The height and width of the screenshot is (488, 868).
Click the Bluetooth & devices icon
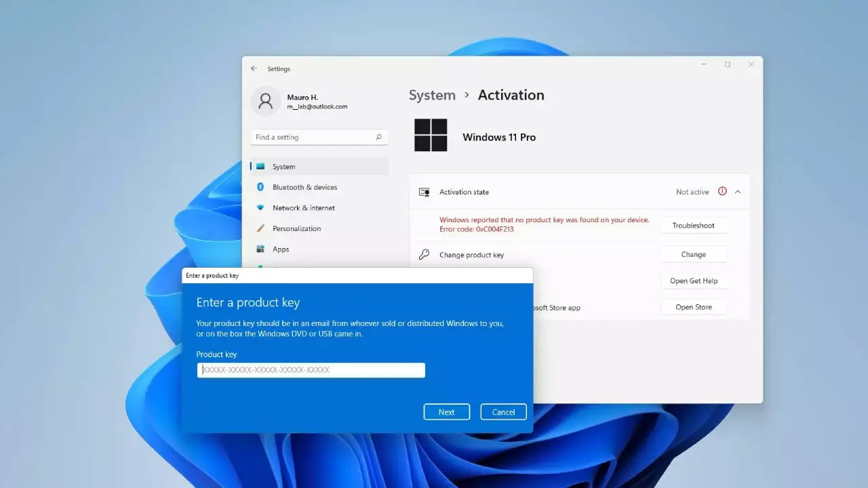coord(260,187)
